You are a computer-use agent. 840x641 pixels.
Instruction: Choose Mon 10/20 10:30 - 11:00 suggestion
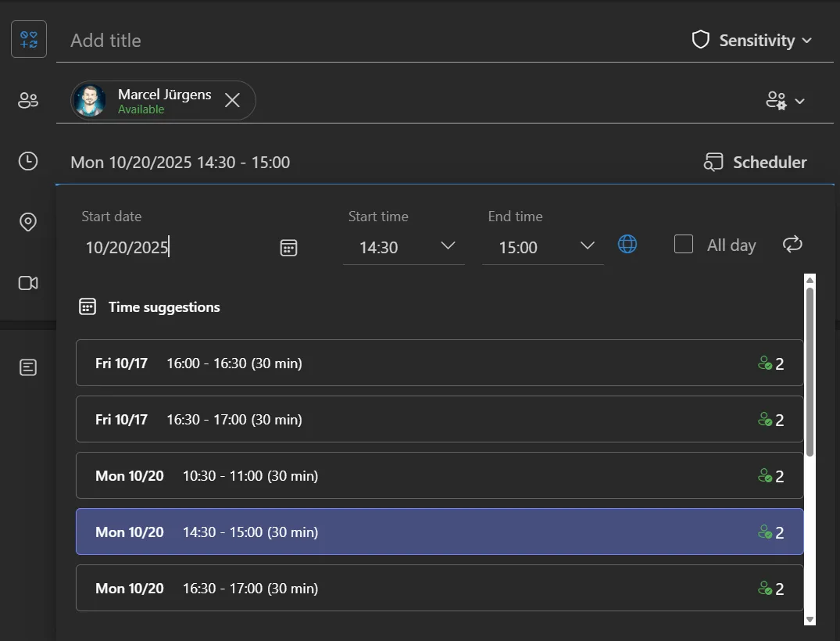point(439,475)
